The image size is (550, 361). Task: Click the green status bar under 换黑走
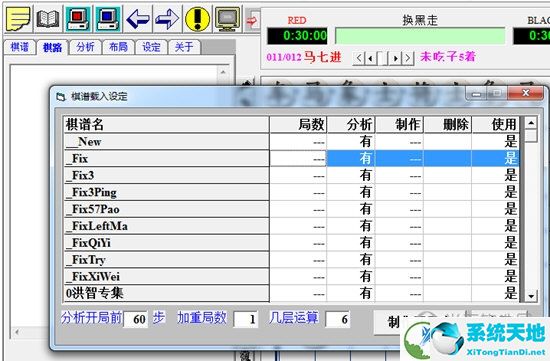(x=420, y=36)
